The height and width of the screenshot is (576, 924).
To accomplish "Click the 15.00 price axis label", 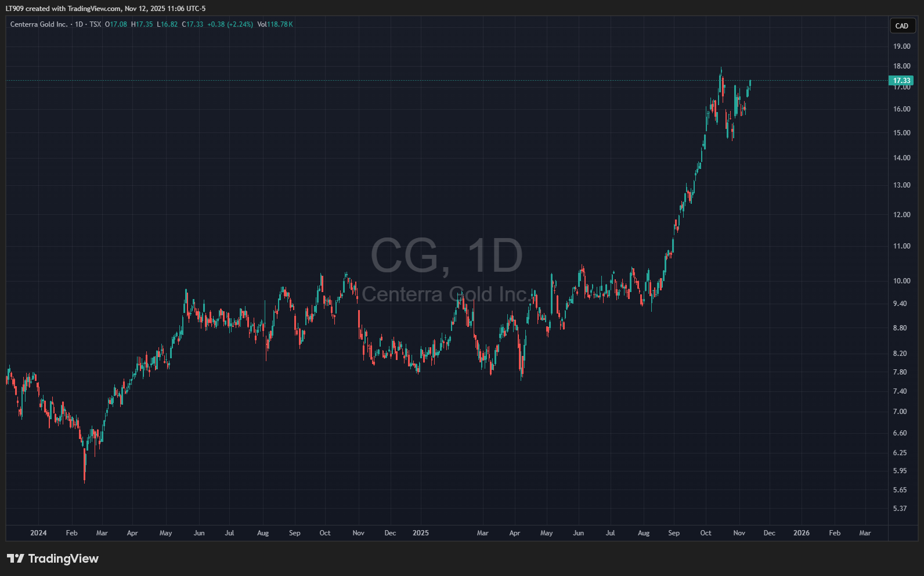I will click(901, 133).
